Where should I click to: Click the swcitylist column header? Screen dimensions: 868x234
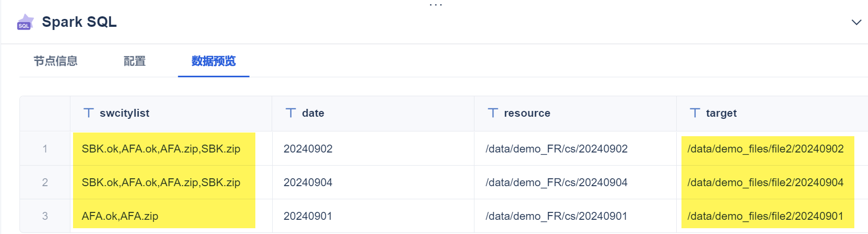(125, 113)
